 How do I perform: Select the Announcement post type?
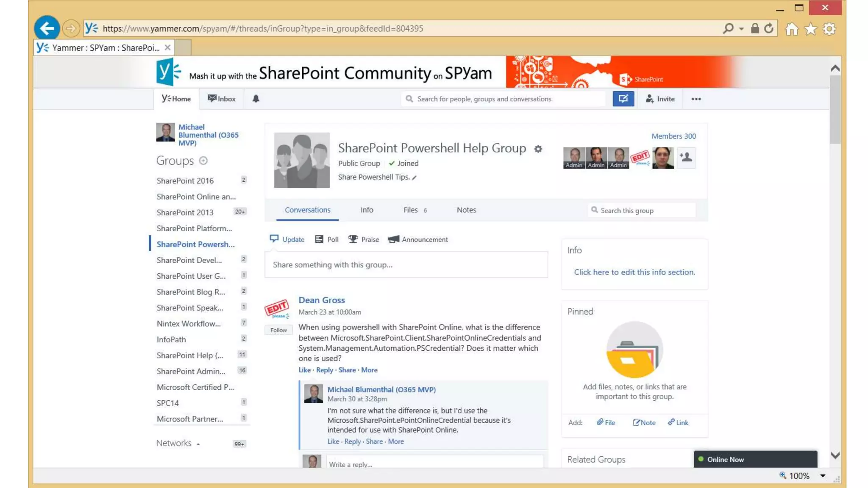[x=417, y=239]
